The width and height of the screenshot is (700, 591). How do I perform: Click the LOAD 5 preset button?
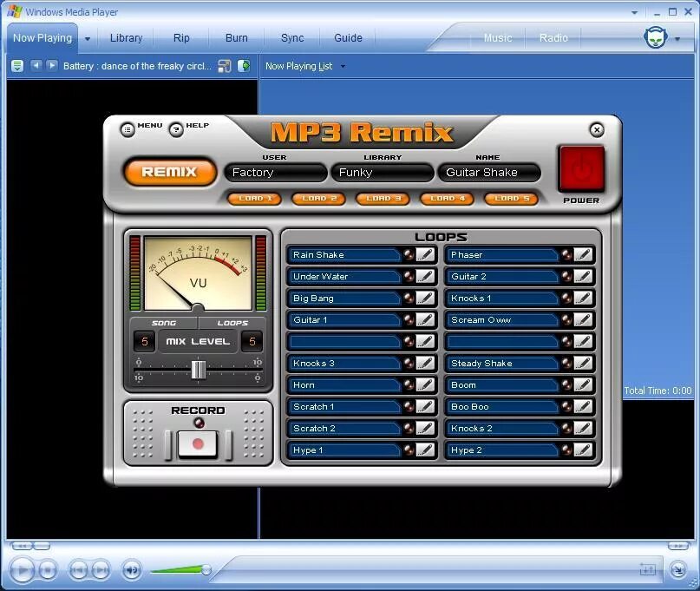(x=511, y=199)
